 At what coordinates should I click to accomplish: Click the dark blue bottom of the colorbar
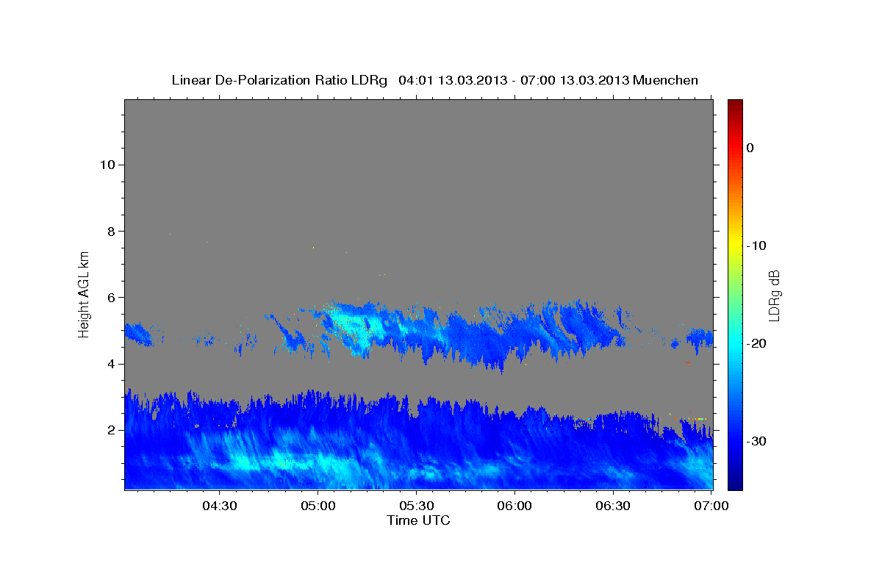tap(735, 481)
